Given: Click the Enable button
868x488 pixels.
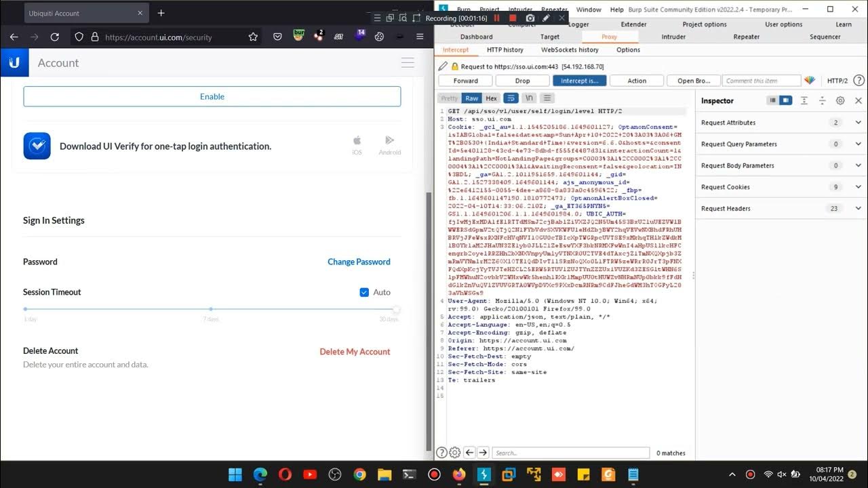Looking at the screenshot, I should coord(212,97).
